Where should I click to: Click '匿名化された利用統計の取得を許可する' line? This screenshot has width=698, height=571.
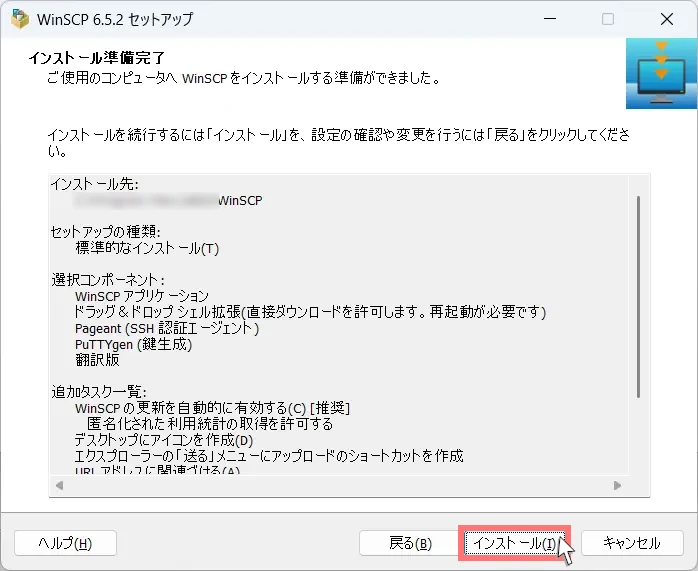coord(210,424)
